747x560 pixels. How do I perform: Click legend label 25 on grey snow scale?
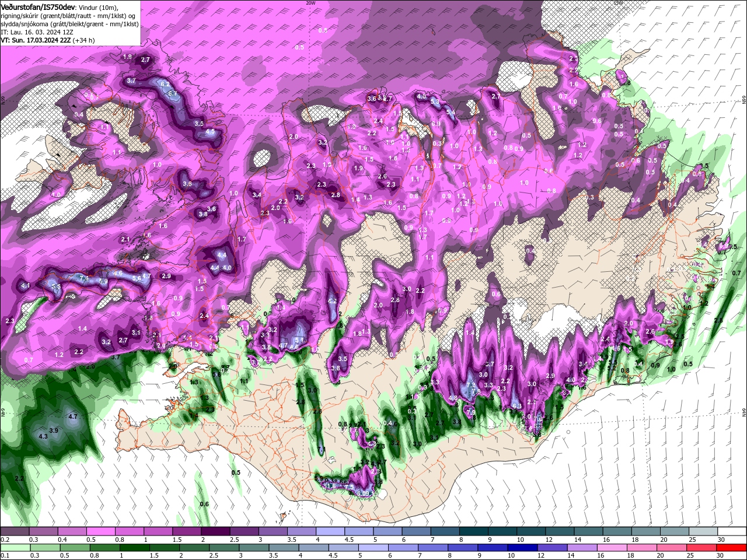(692, 540)
